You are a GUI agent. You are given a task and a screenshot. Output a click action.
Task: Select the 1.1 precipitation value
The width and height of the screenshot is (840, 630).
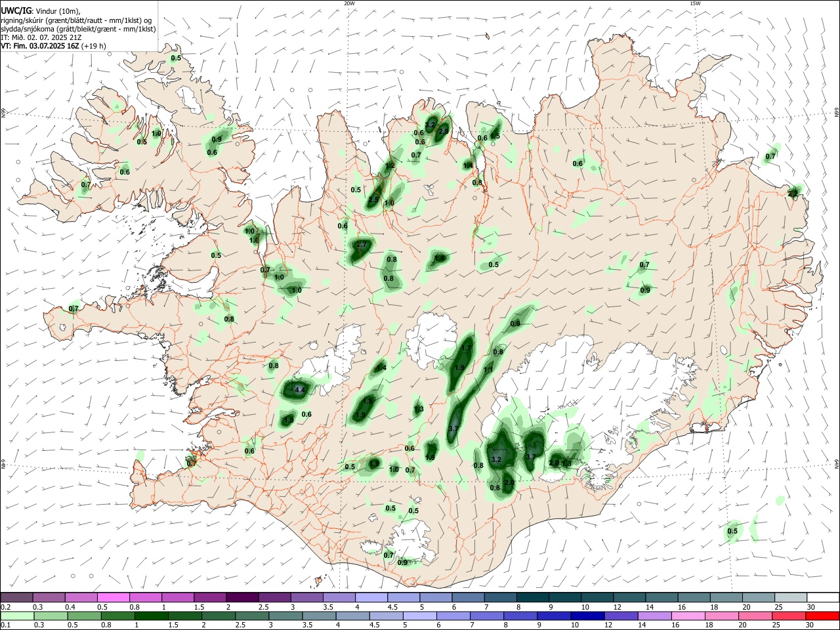point(488,370)
